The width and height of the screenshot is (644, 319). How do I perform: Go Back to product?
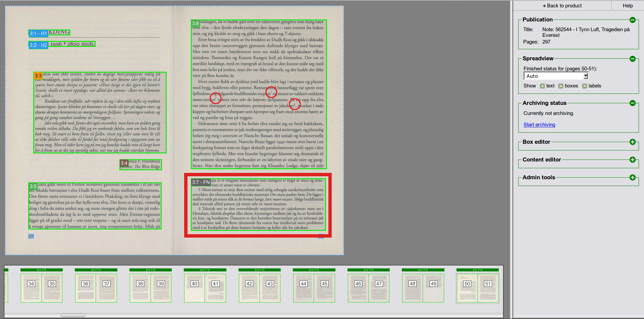pos(562,6)
